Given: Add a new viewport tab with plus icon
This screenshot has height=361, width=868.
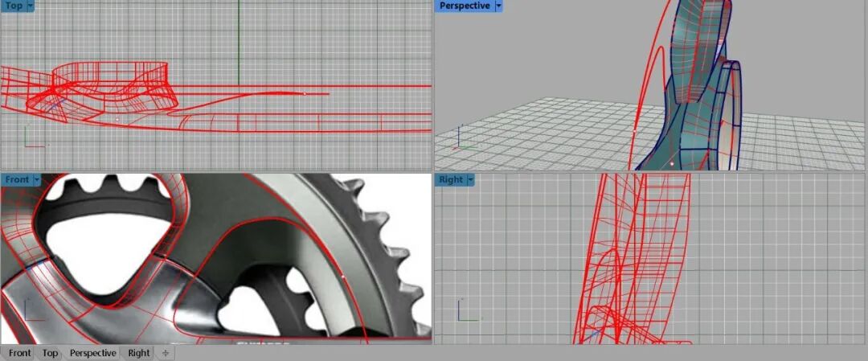Looking at the screenshot, I should (165, 353).
